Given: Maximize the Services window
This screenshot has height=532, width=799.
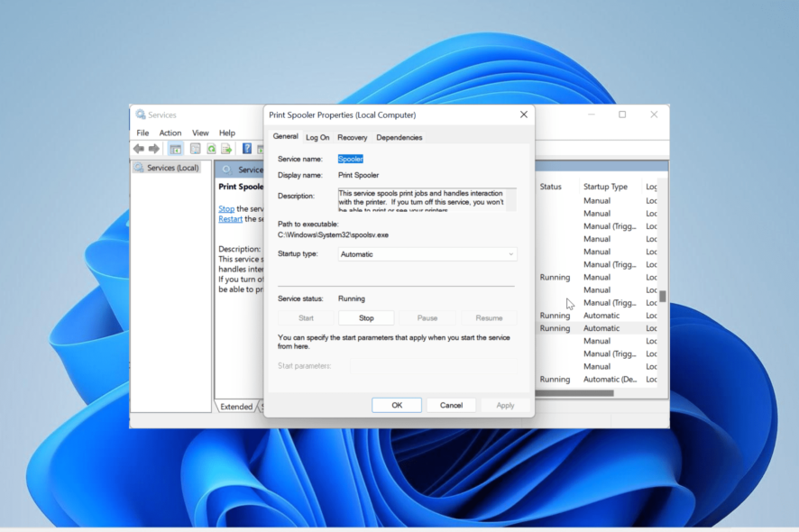Looking at the screenshot, I should (622, 115).
